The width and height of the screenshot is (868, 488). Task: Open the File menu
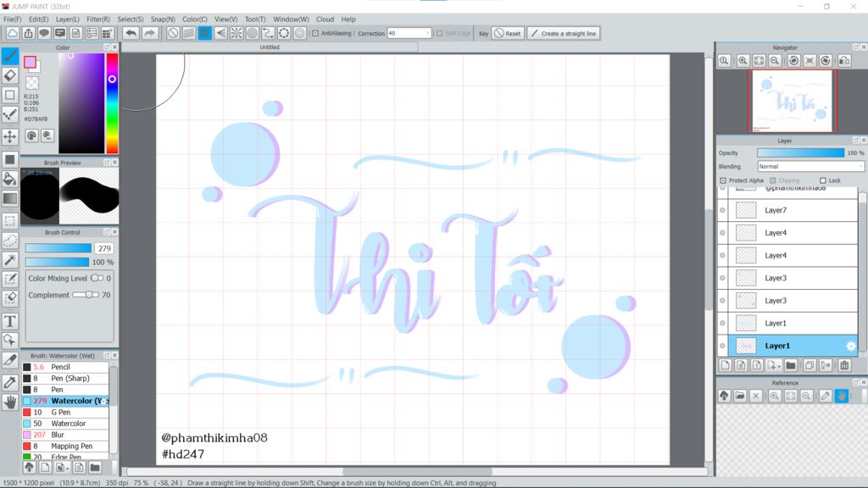pyautogui.click(x=12, y=19)
